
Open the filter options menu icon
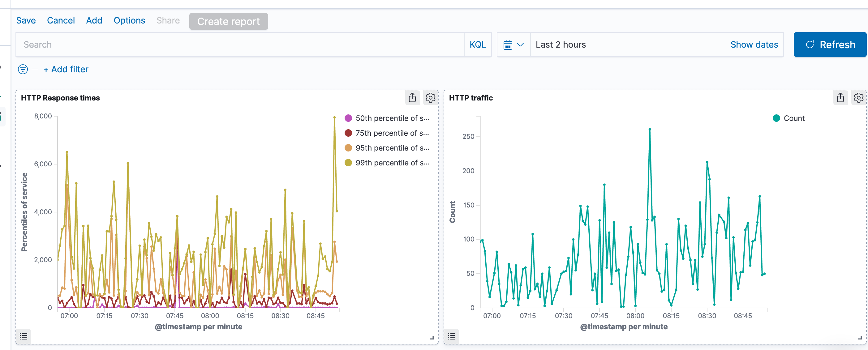(23, 69)
